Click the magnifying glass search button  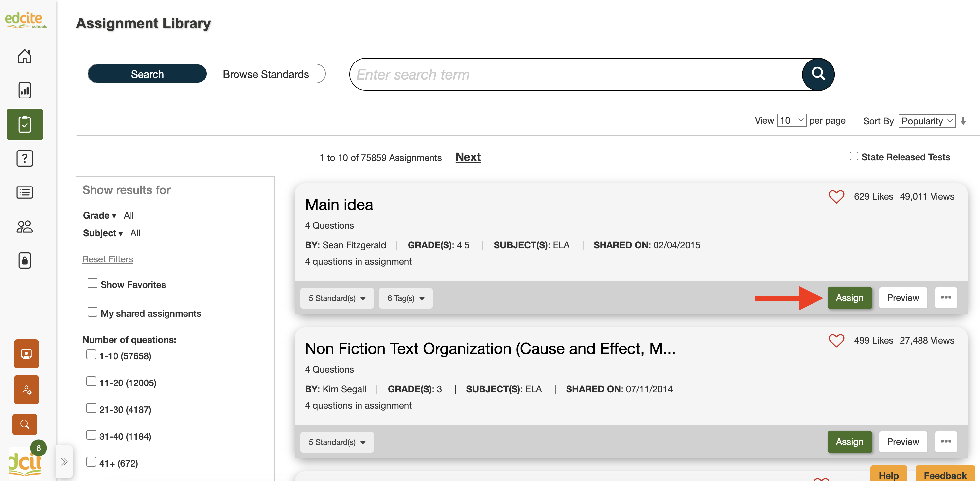tap(818, 74)
